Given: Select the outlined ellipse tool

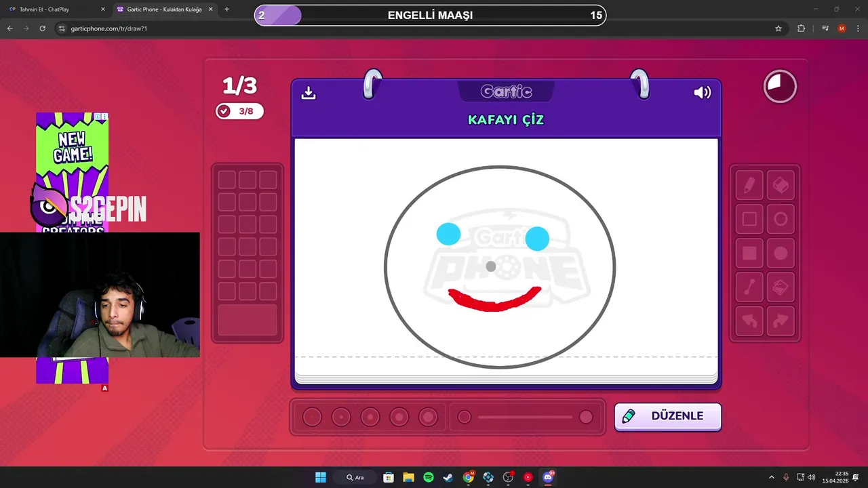Looking at the screenshot, I should click(781, 220).
